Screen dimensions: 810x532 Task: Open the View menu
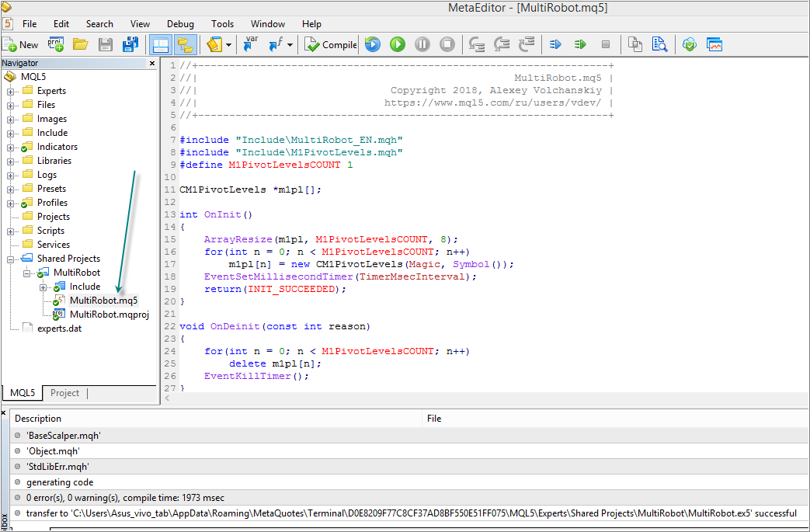(140, 24)
